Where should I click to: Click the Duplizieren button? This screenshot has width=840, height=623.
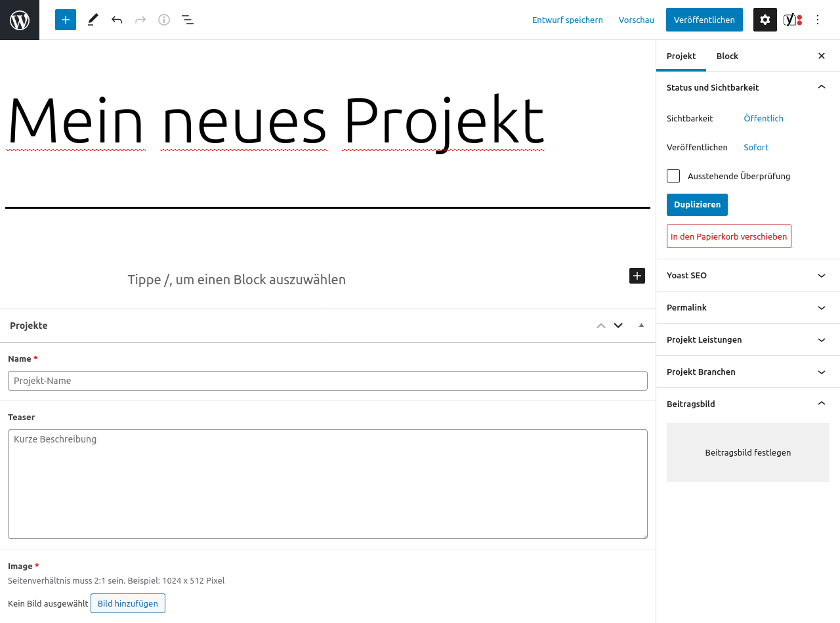697,205
